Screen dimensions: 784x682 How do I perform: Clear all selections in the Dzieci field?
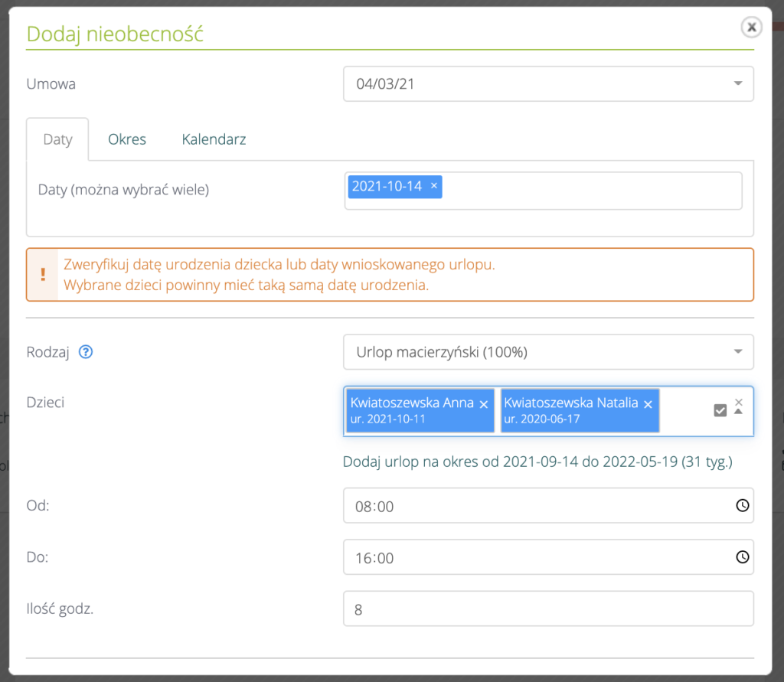[x=739, y=402]
